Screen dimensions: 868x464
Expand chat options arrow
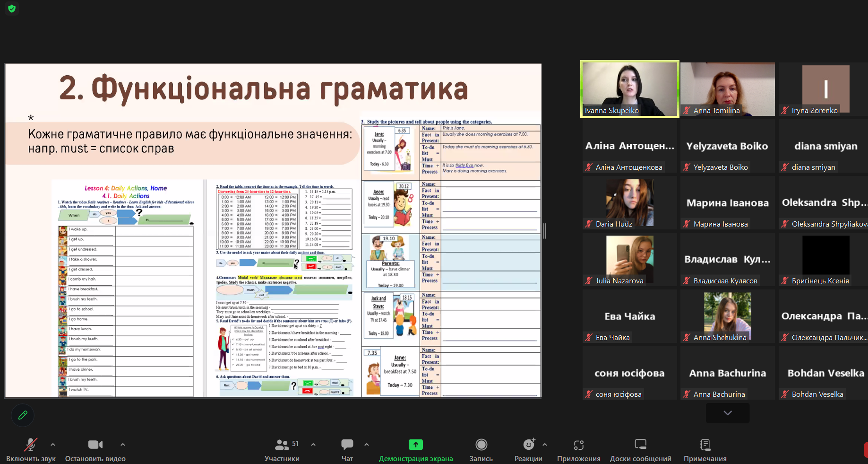(x=367, y=445)
